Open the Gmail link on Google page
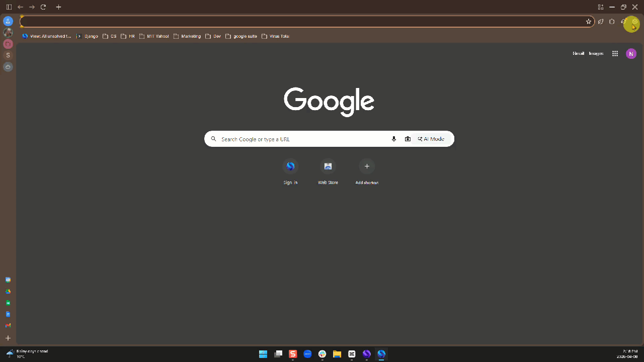The height and width of the screenshot is (362, 644). 579,53
